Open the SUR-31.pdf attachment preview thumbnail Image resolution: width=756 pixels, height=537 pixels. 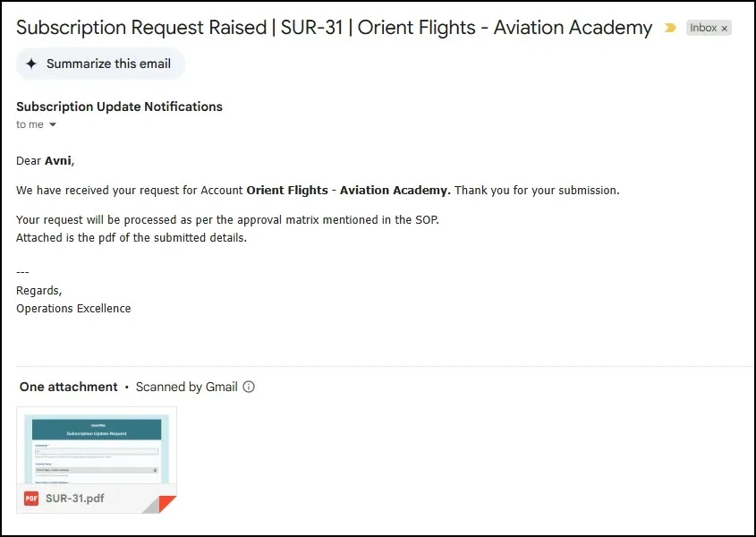[x=96, y=447]
